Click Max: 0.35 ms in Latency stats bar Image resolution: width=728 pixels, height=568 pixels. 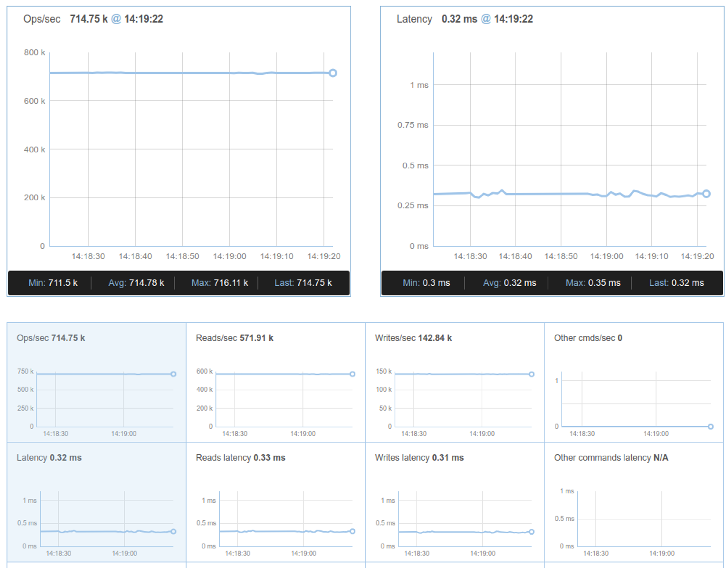pos(593,283)
